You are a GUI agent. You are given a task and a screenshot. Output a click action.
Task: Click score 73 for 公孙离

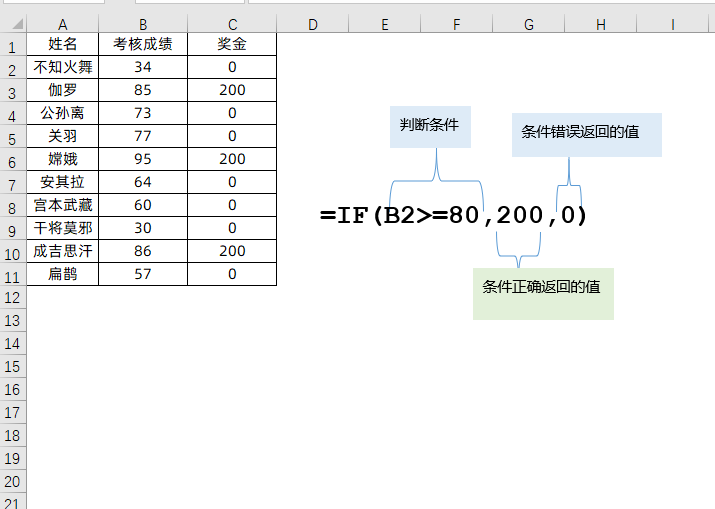tap(143, 113)
